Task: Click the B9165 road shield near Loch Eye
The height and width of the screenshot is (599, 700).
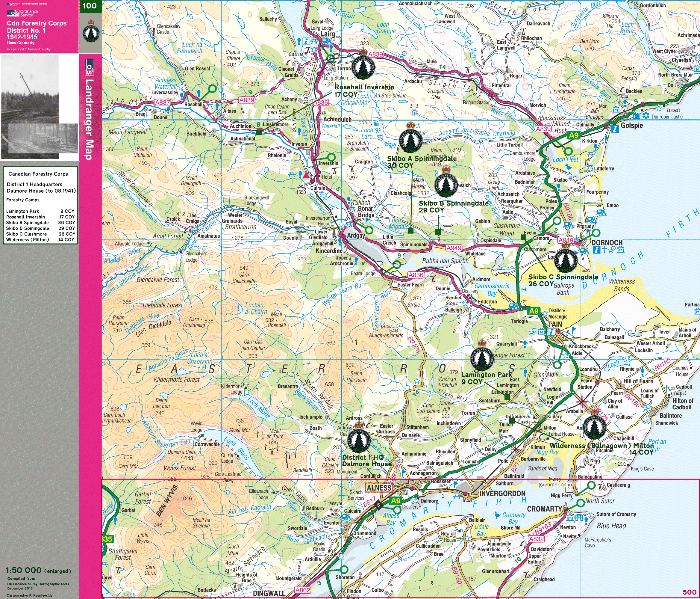Action: tap(663, 364)
